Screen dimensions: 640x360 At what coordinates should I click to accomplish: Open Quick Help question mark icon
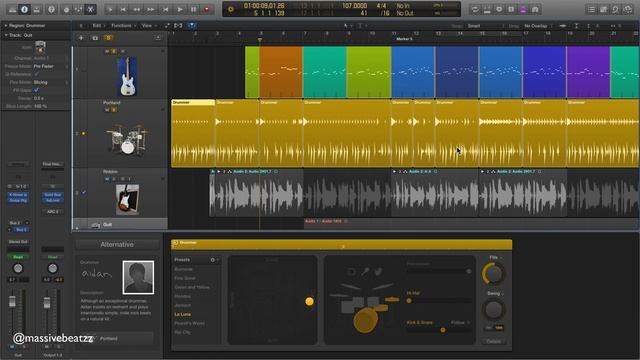point(51,9)
